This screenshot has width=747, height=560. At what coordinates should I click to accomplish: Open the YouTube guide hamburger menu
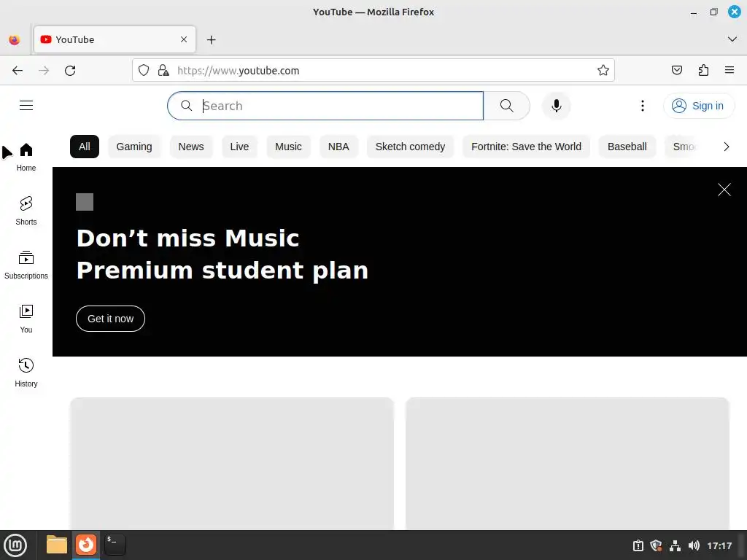26,105
